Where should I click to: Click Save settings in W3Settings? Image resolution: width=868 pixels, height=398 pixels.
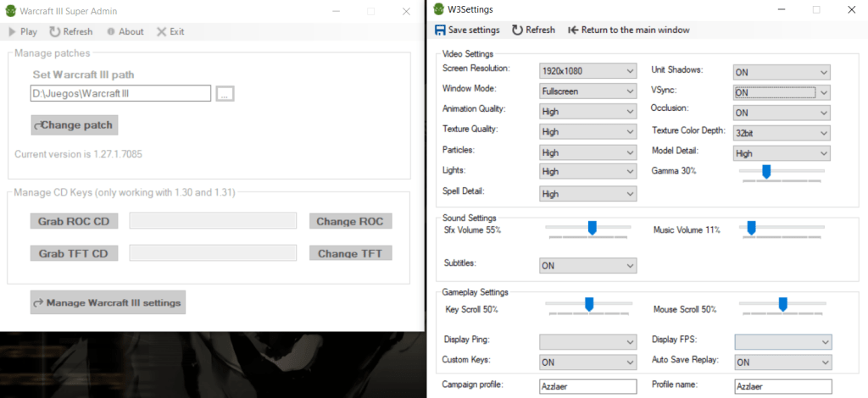(x=468, y=30)
